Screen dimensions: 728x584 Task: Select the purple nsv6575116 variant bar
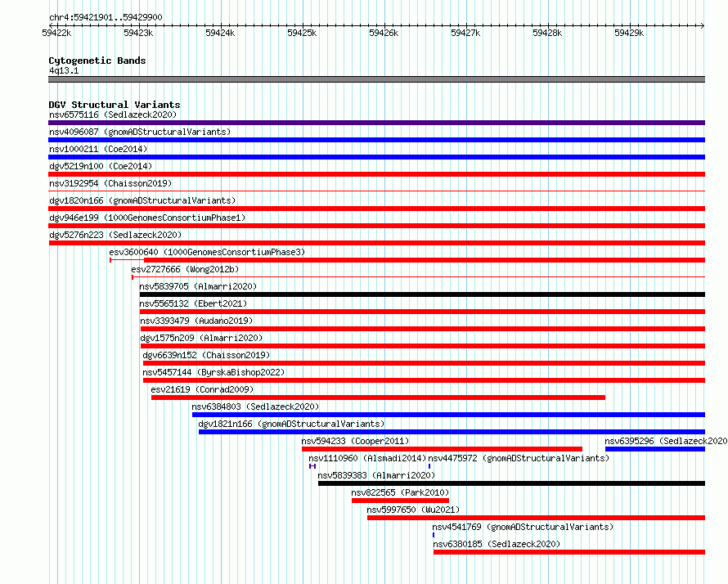point(376,123)
